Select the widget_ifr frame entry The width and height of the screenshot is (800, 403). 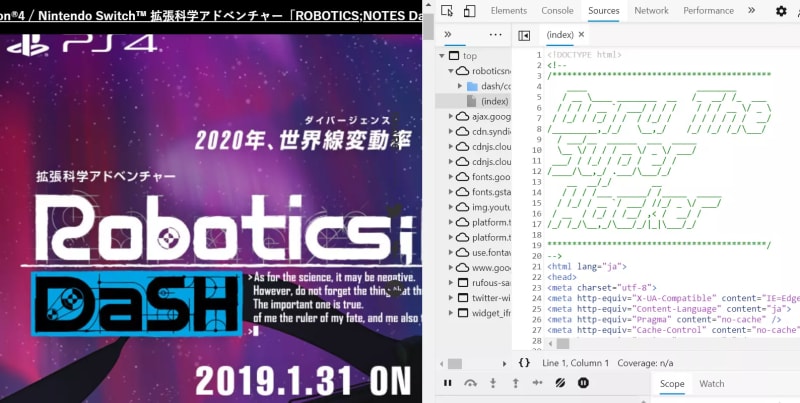(491, 313)
